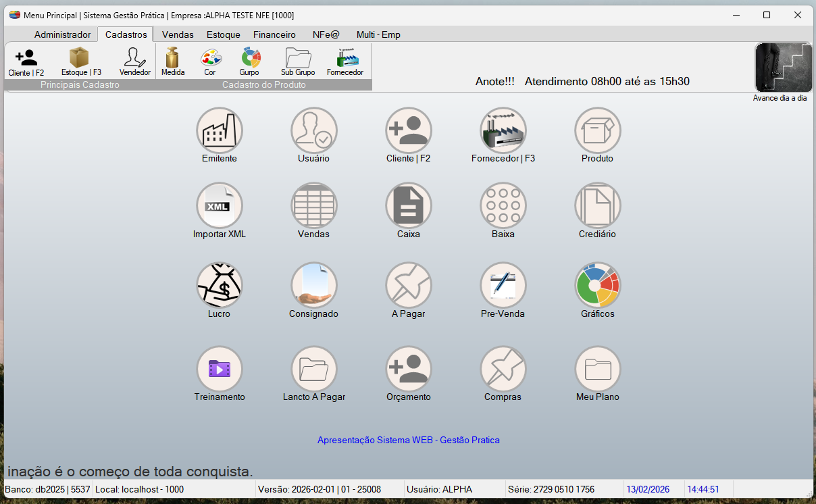This screenshot has width=816, height=504.
Task: Open the Emitente company icon
Action: tap(220, 131)
